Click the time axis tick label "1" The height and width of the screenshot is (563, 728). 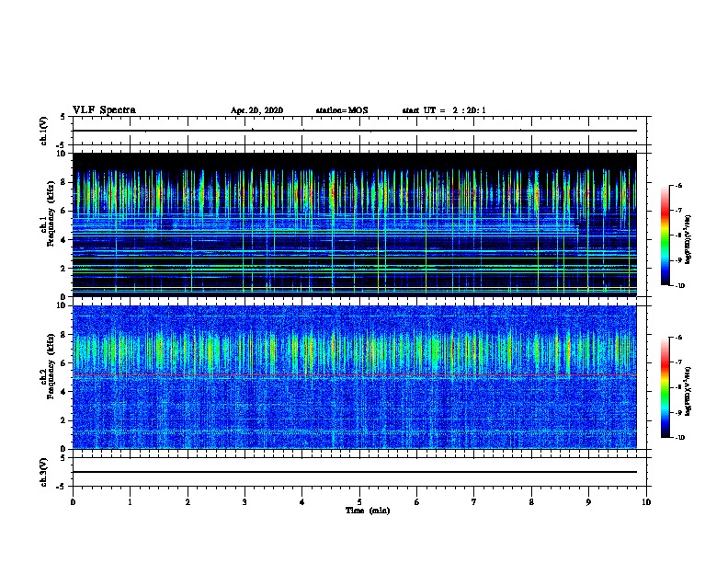point(130,502)
